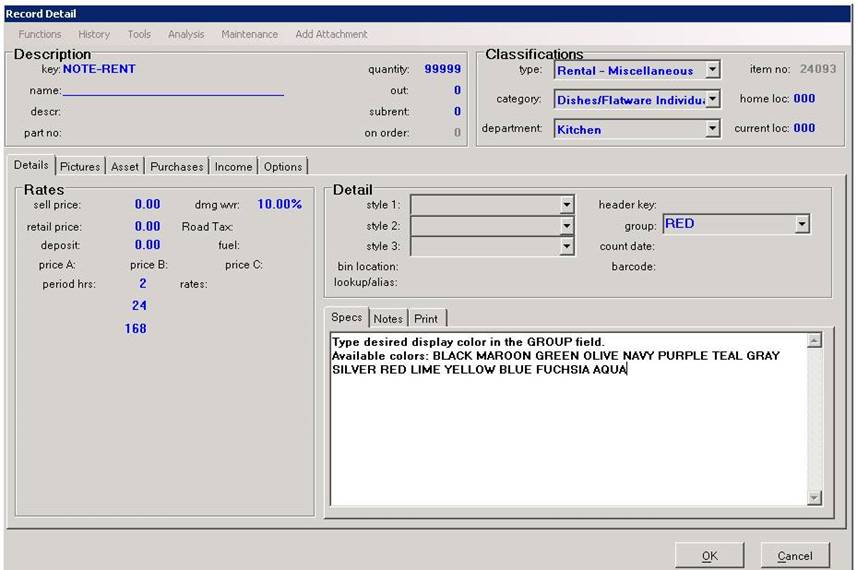Viewport: 857px width, 570px height.
Task: Open the style 2 dropdown arrow
Action: click(567, 225)
